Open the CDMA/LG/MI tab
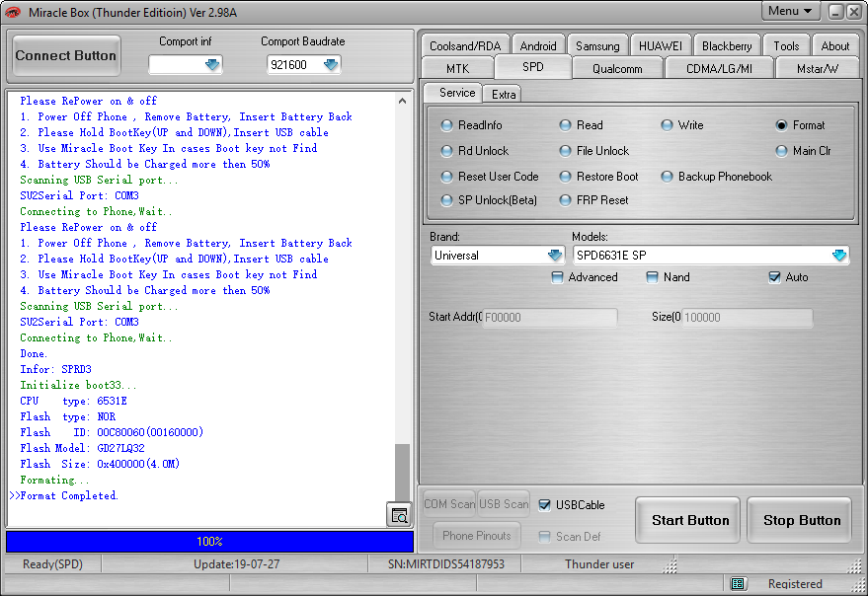868x596 pixels. [x=719, y=68]
